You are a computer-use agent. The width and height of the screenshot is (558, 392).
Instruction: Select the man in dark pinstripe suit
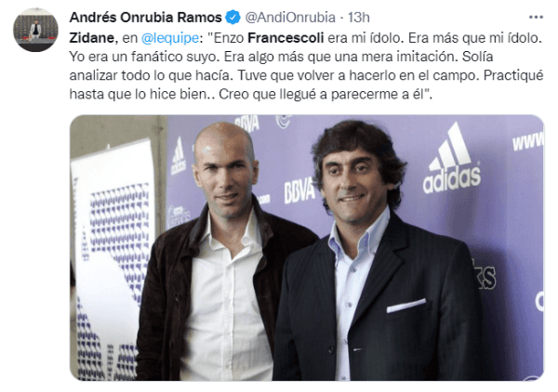click(x=378, y=253)
